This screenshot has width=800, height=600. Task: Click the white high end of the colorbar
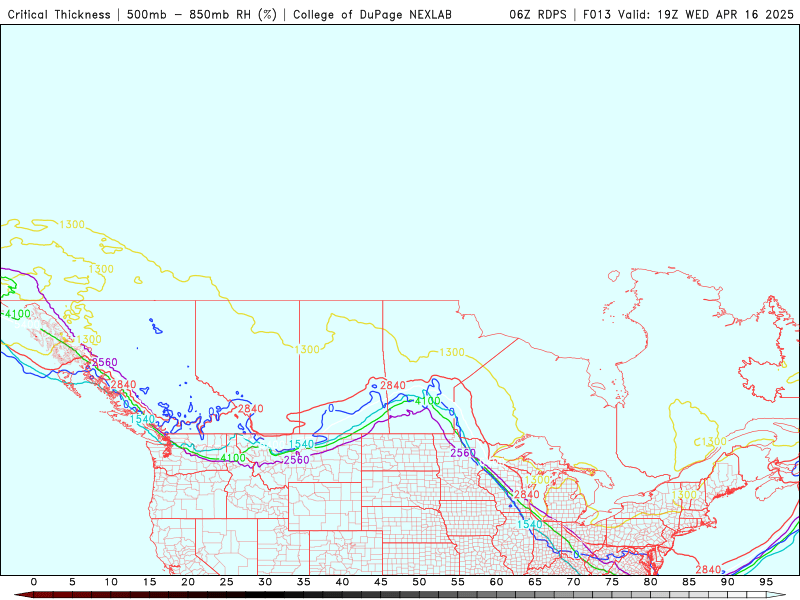coord(777,595)
